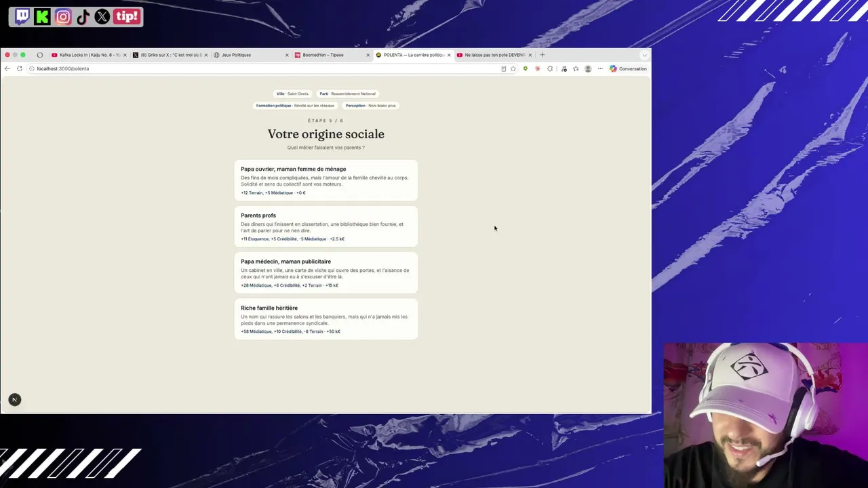
Task: Close the POLENTA tab
Action: pyautogui.click(x=449, y=55)
